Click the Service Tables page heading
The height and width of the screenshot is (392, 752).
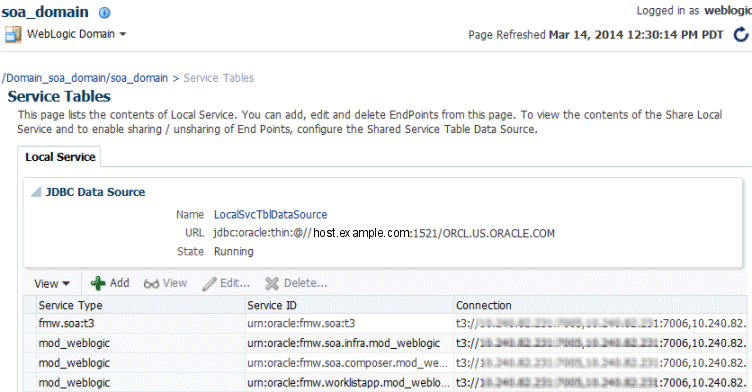coord(59,96)
